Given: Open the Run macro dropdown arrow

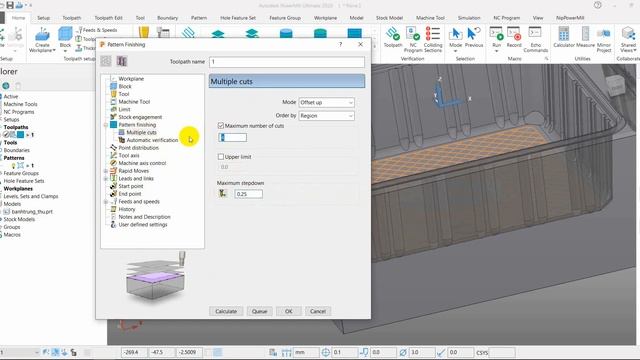Looking at the screenshot, I should [496, 51].
